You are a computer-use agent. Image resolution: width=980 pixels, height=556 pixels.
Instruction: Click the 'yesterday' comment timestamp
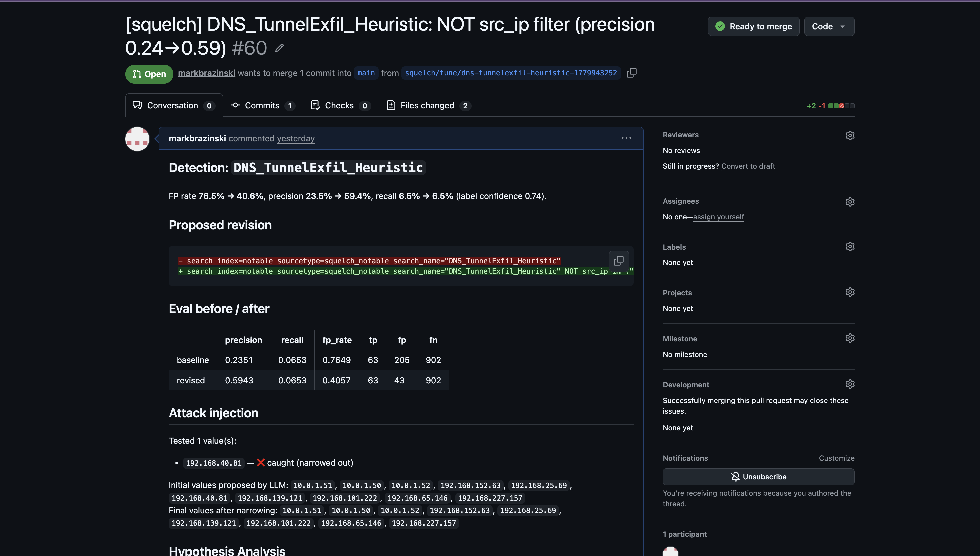(x=295, y=138)
